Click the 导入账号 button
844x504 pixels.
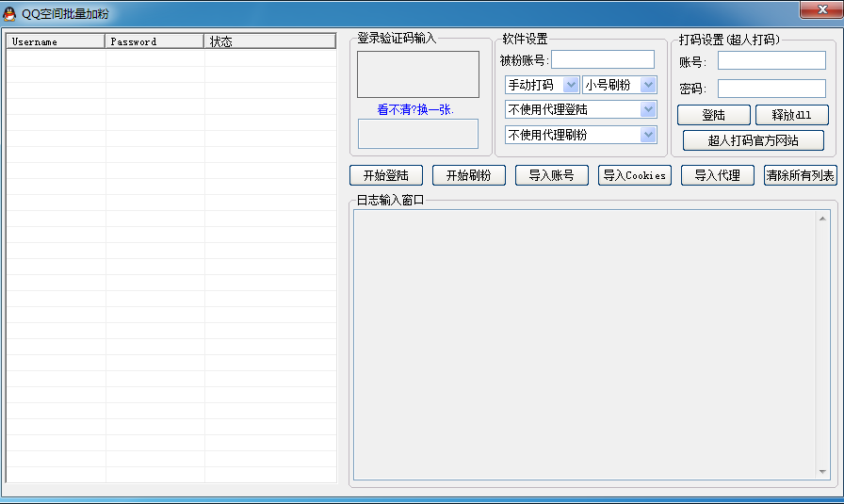(552, 175)
